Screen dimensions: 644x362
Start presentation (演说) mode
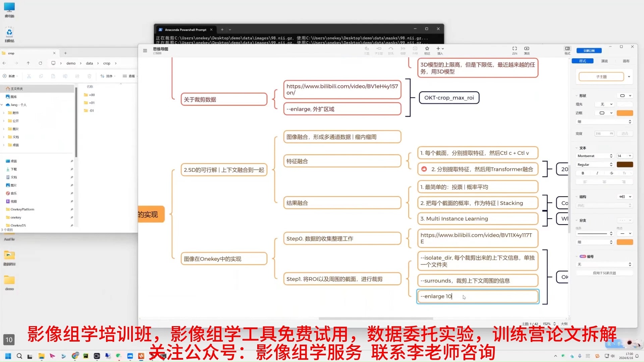pyautogui.click(x=527, y=49)
